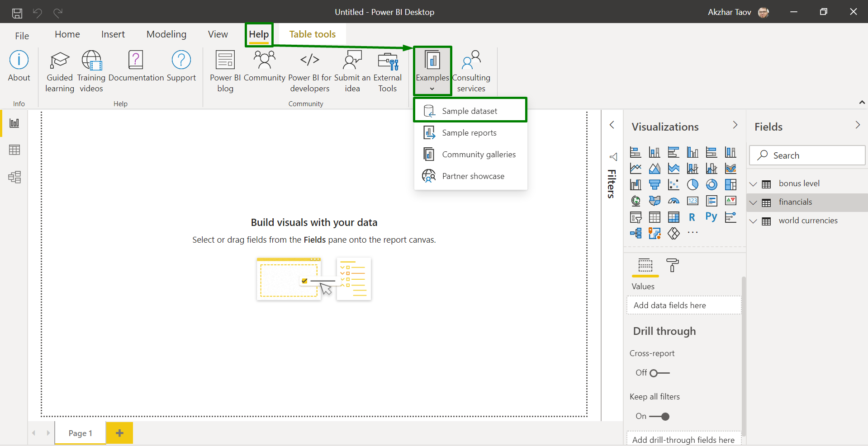Toggle Keep all filters switch

click(x=659, y=417)
